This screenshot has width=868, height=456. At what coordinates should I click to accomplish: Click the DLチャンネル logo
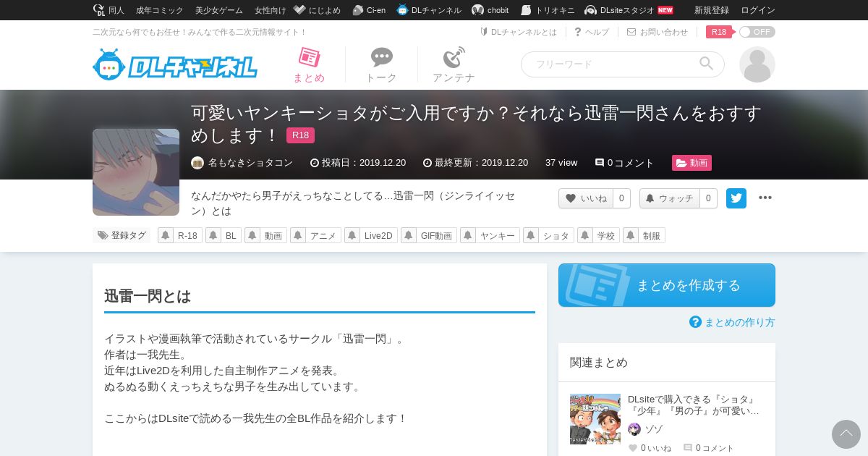[175, 65]
